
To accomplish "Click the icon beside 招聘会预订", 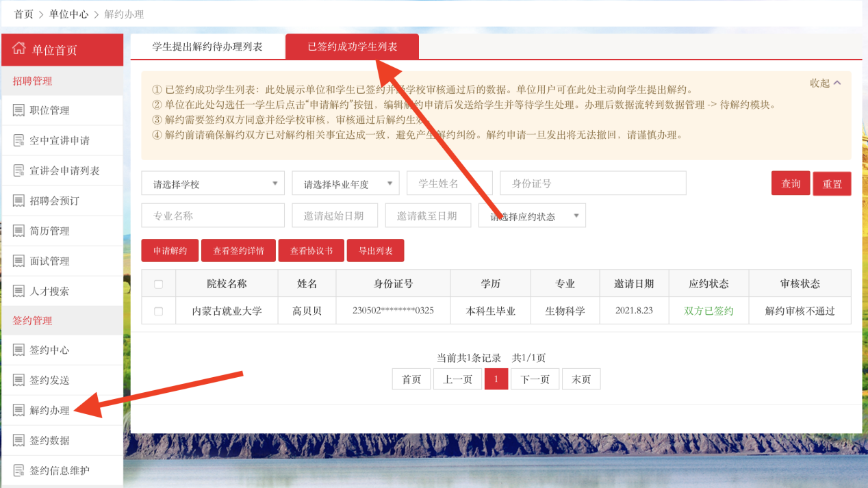I will tap(18, 201).
